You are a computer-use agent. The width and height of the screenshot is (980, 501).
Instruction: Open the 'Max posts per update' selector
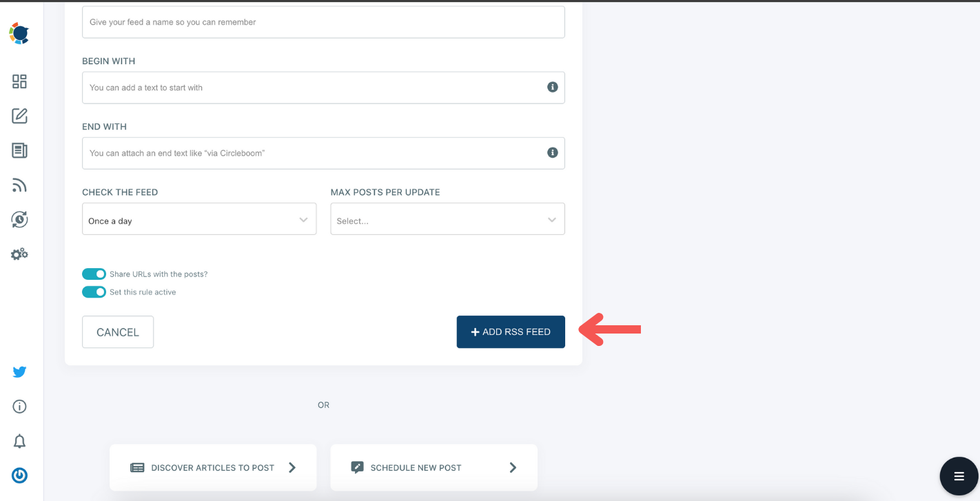[x=447, y=218]
